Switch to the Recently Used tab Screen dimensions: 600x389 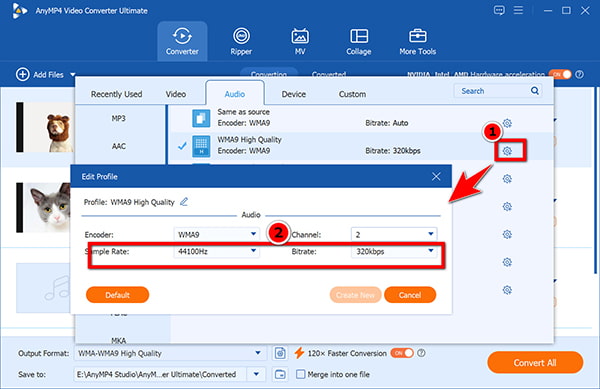pos(116,94)
